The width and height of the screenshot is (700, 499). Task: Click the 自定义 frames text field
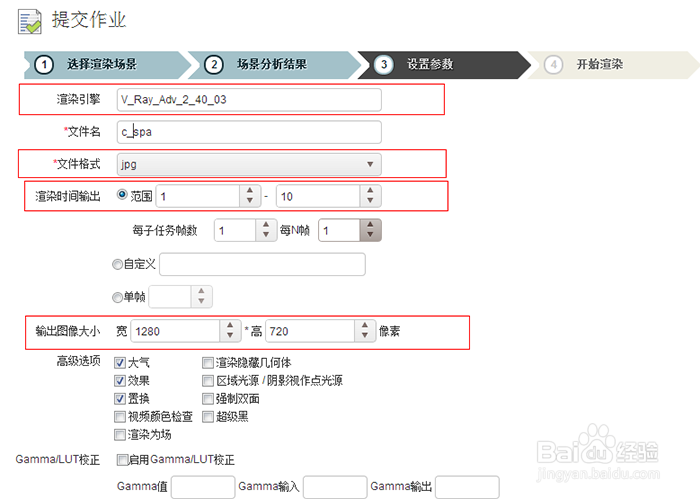point(262,264)
